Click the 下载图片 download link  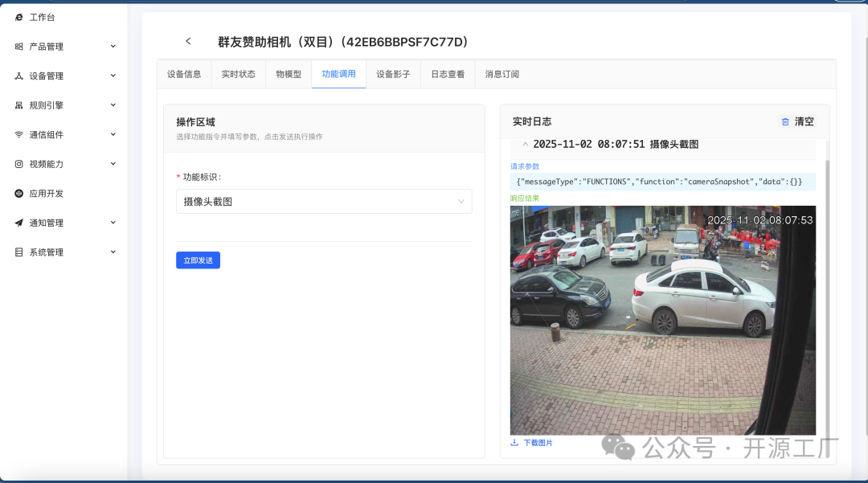[x=537, y=442]
